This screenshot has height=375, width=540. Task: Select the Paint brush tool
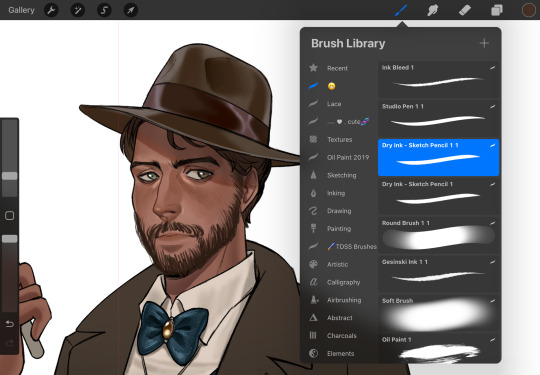point(401,10)
